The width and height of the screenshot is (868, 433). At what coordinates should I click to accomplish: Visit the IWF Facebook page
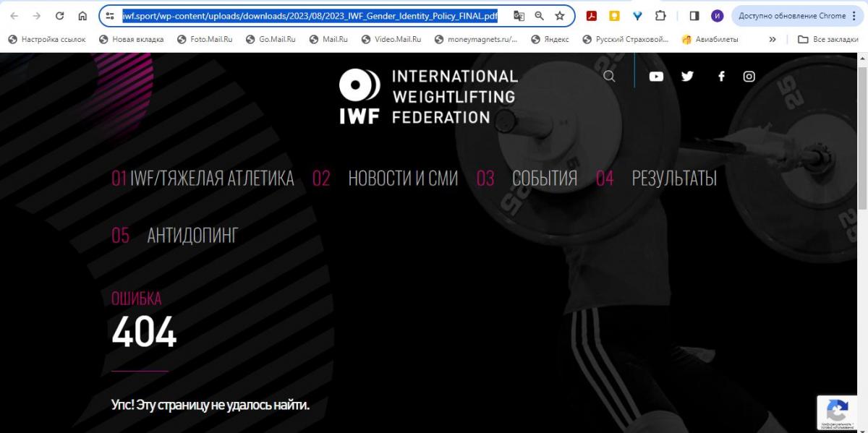point(720,76)
